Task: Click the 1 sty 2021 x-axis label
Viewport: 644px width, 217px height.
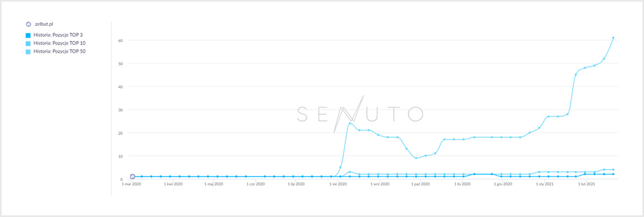Action: click(544, 184)
